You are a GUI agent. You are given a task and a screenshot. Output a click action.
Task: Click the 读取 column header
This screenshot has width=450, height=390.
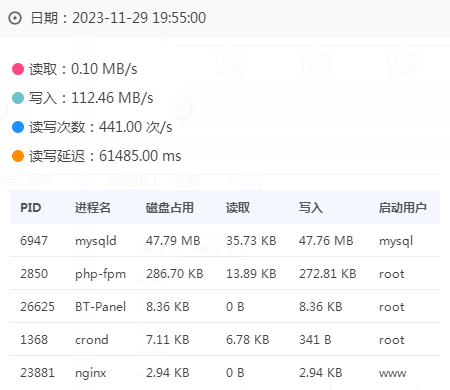238,208
